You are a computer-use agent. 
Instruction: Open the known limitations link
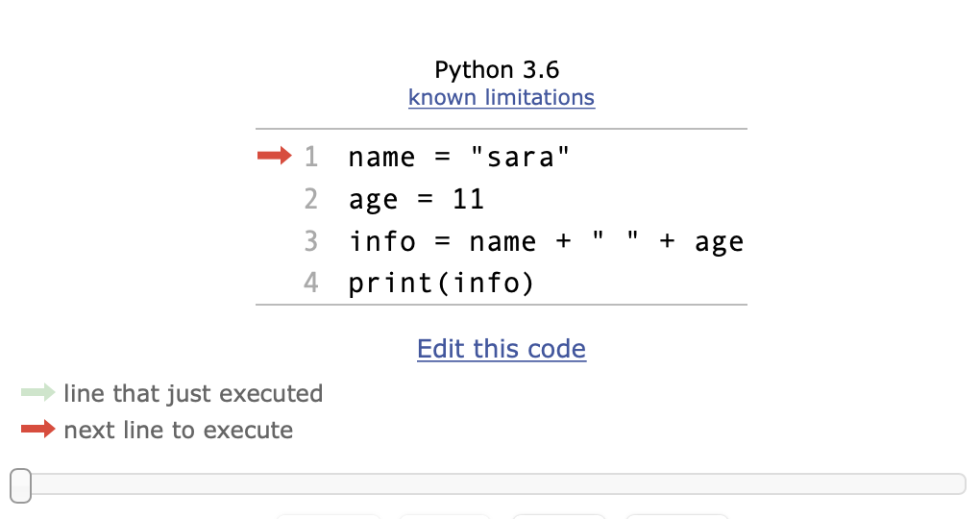tap(502, 97)
